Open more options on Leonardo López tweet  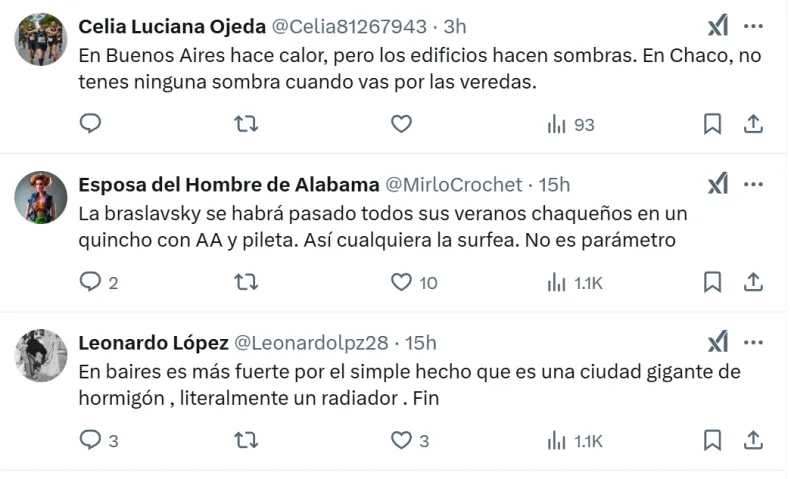click(754, 342)
